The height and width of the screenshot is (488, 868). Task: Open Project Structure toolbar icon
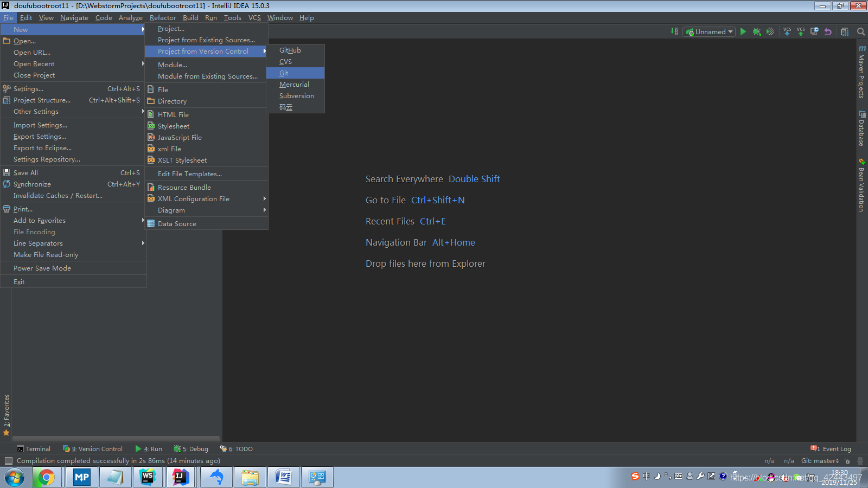[x=845, y=31]
